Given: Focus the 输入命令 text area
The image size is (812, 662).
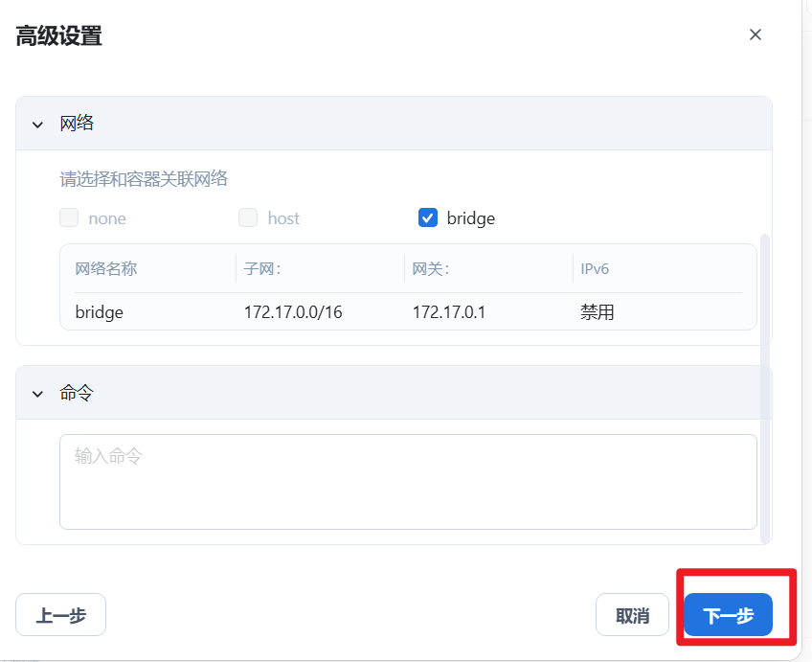Looking at the screenshot, I should coord(408,481).
